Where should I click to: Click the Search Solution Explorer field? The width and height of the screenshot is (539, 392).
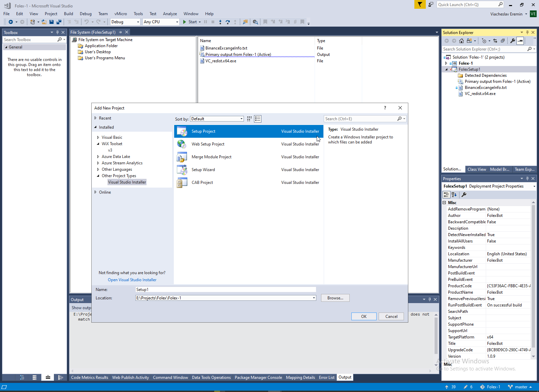click(488, 49)
